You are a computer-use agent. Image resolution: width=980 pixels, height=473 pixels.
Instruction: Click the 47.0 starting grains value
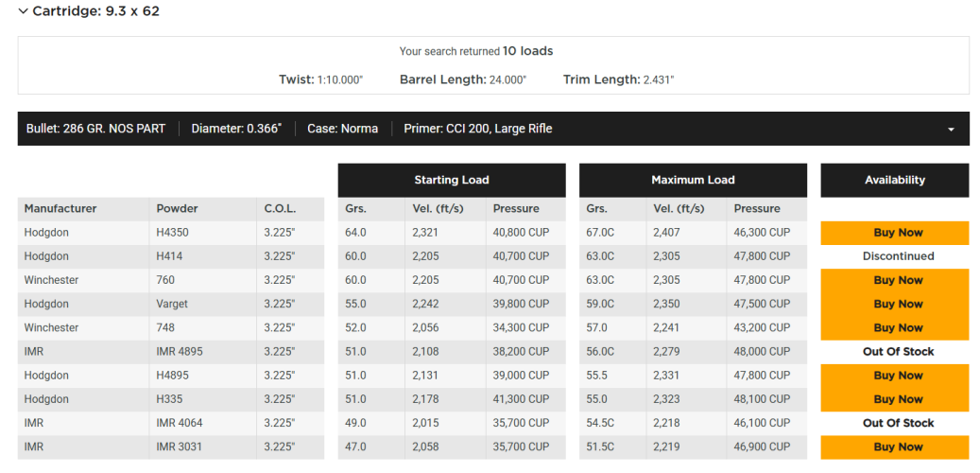tap(355, 447)
